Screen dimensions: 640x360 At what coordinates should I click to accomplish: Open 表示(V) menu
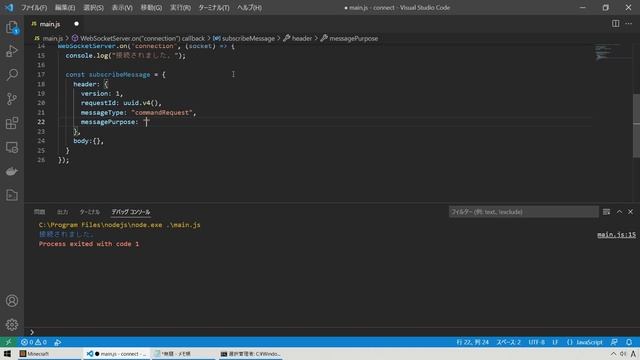[x=122, y=8]
